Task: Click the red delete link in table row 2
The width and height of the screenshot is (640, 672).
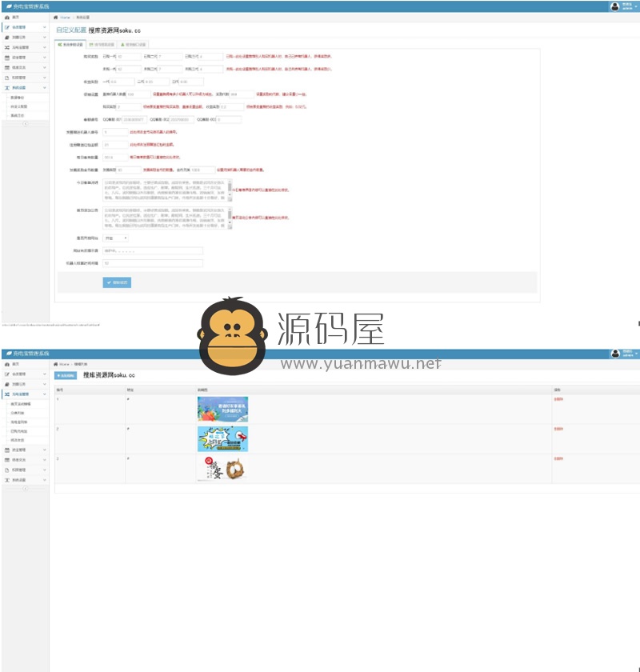Action: [558, 429]
